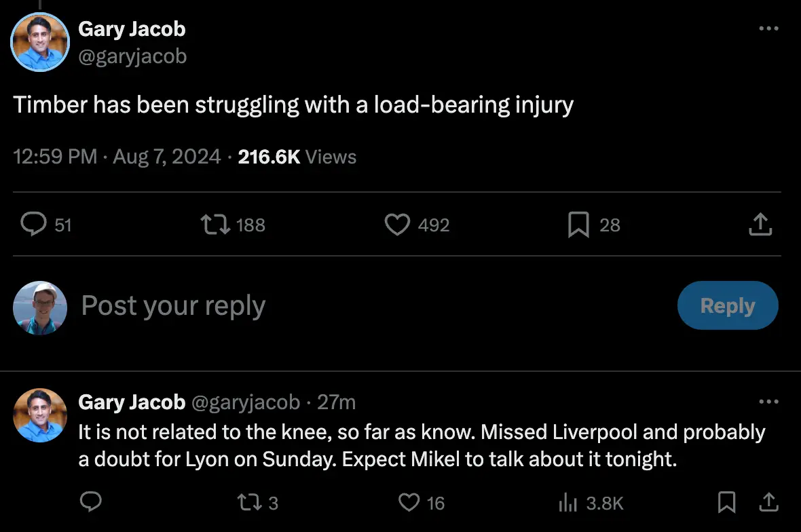Image resolution: width=801 pixels, height=532 pixels.
Task: Share the main tweet
Action: 760,225
